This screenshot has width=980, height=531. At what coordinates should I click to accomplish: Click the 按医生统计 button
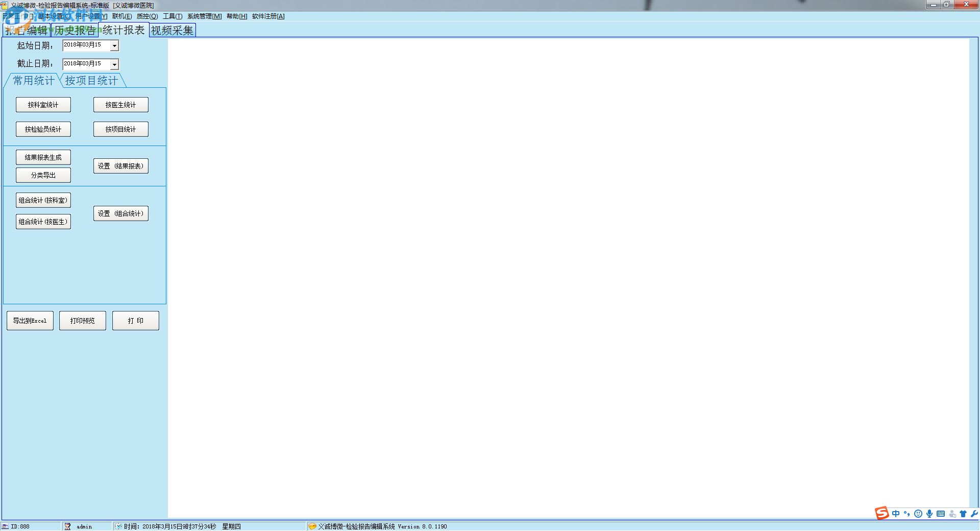pos(121,105)
